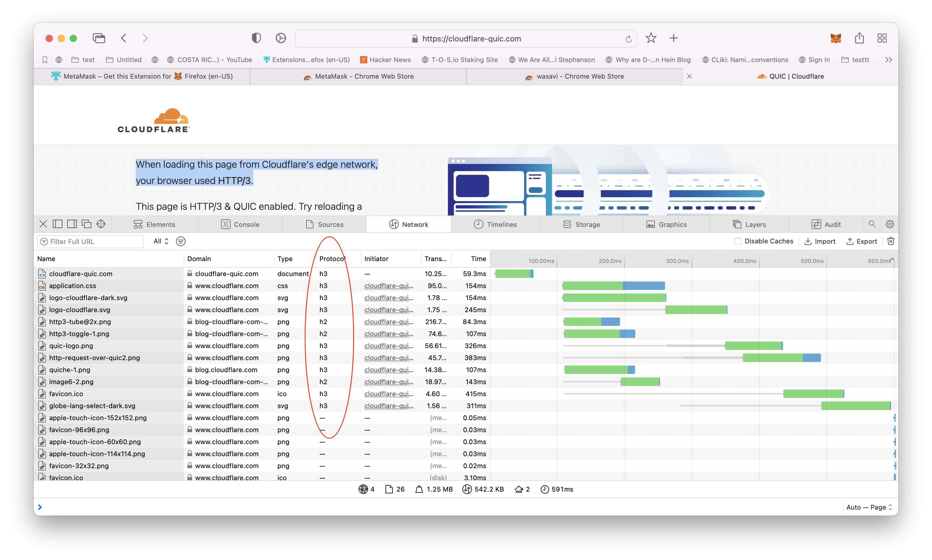Open the test bookmarks folder
This screenshot has height=560, width=932.
83,60
